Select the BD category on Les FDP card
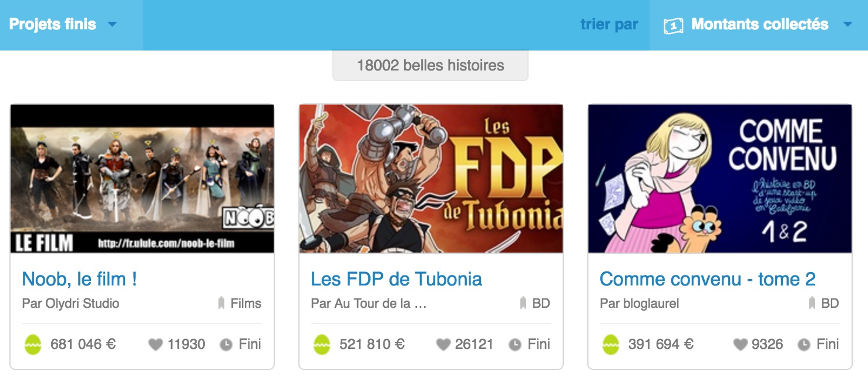This screenshot has width=868, height=383. [x=541, y=304]
